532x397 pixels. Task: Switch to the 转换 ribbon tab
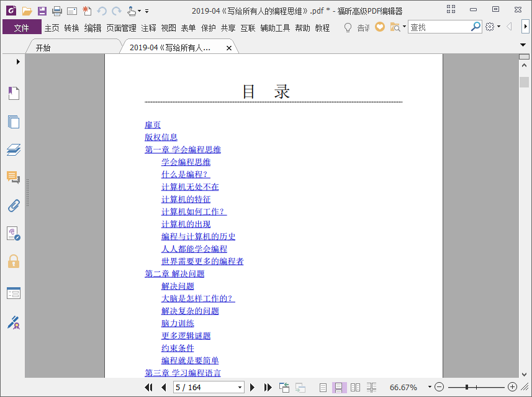coord(71,28)
